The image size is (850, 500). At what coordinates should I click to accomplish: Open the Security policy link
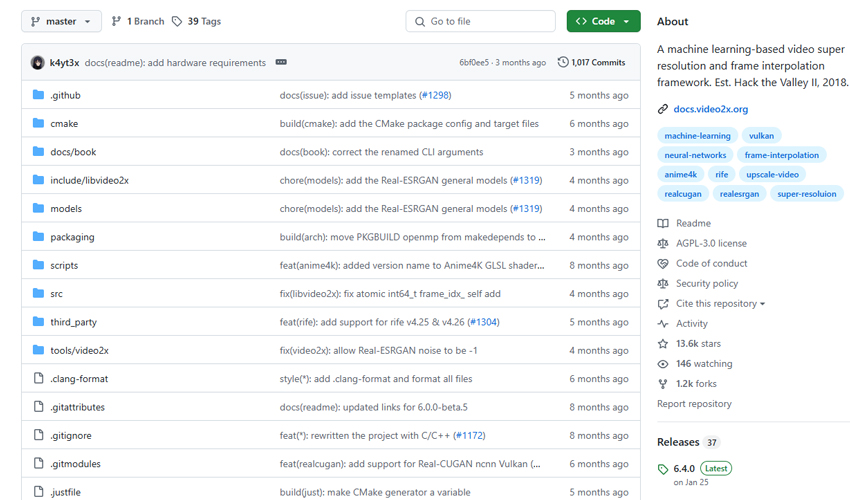(x=707, y=284)
